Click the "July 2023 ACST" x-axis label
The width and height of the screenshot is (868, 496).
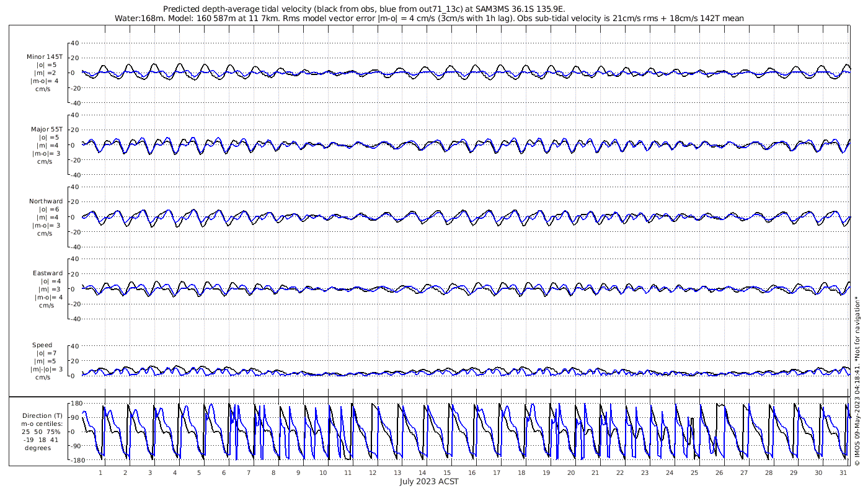[429, 481]
